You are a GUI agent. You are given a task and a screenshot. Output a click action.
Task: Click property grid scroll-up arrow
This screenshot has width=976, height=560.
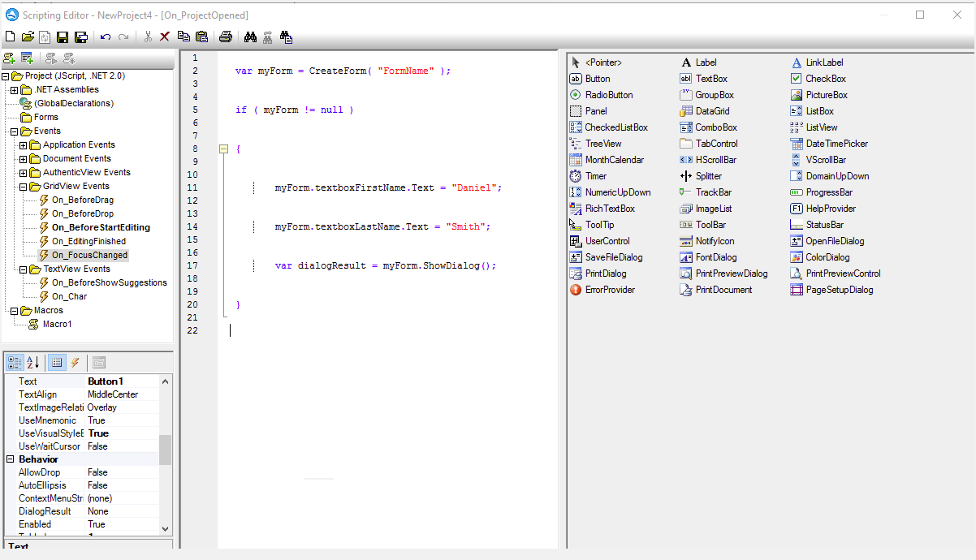coord(166,381)
